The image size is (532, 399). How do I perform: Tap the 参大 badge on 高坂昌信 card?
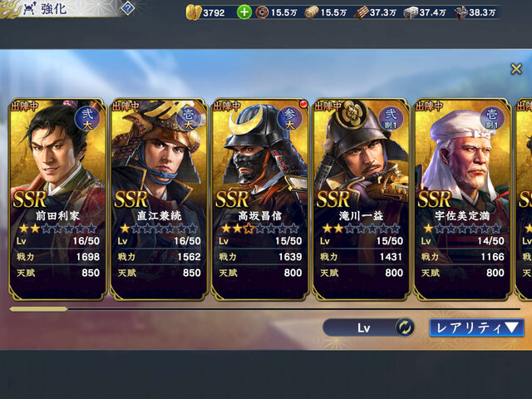(x=289, y=119)
